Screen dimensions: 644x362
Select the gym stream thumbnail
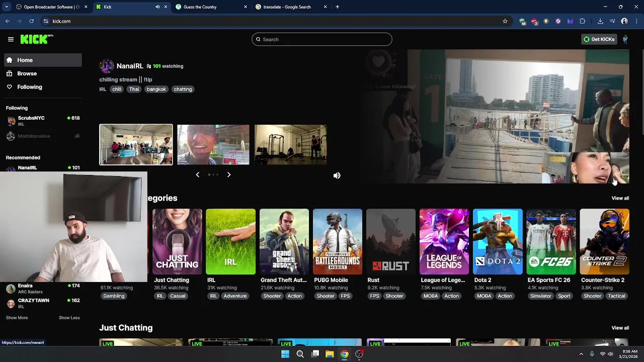[291, 144]
